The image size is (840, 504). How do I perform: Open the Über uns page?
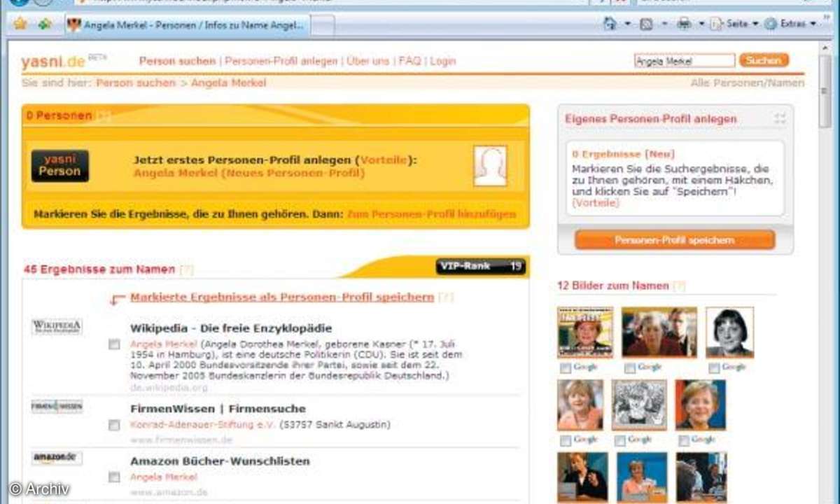pos(367,61)
